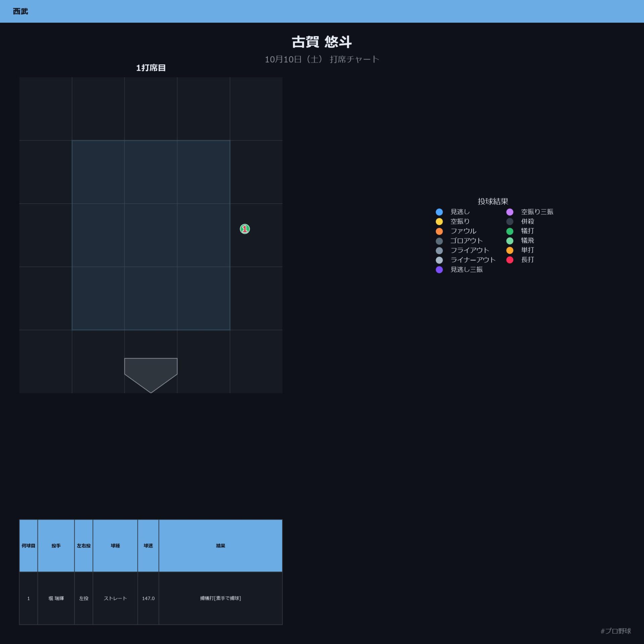Toggle the 空振り三振 legend entry

(x=530, y=212)
